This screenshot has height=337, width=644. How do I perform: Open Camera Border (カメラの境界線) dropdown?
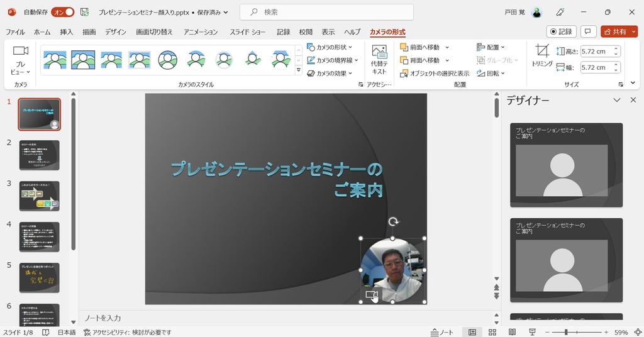(333, 60)
